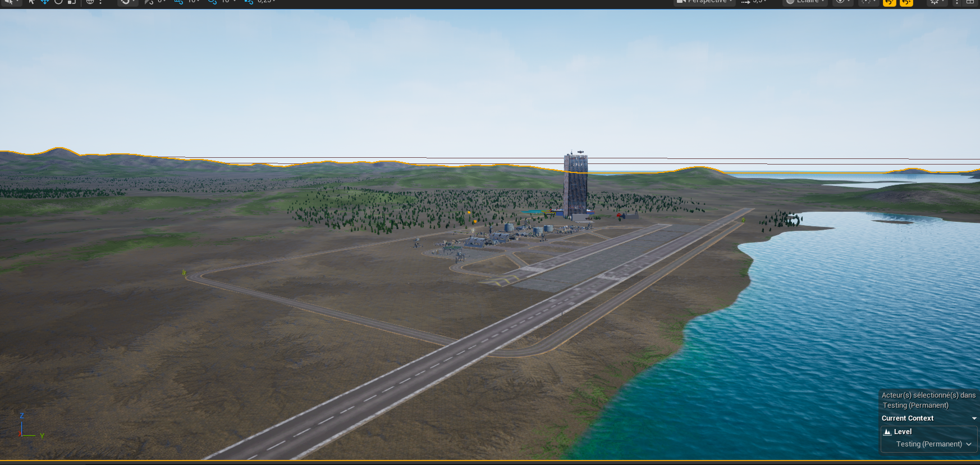This screenshot has width=980, height=465.
Task: Open the viewport layout grid icon
Action: [x=970, y=2]
